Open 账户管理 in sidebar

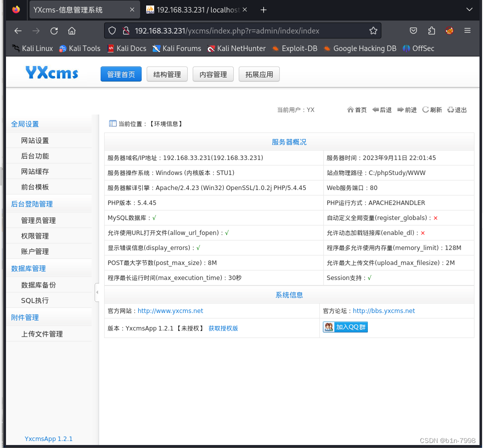tap(35, 251)
